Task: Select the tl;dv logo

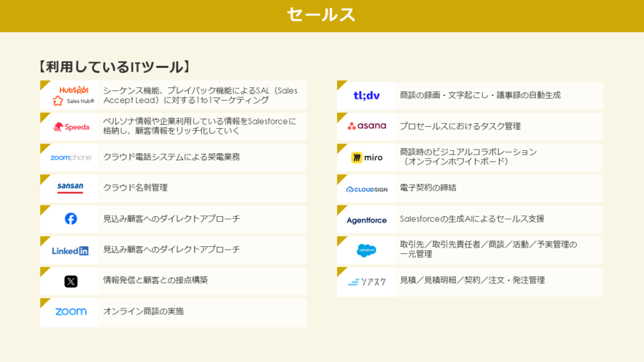Action: (367, 96)
